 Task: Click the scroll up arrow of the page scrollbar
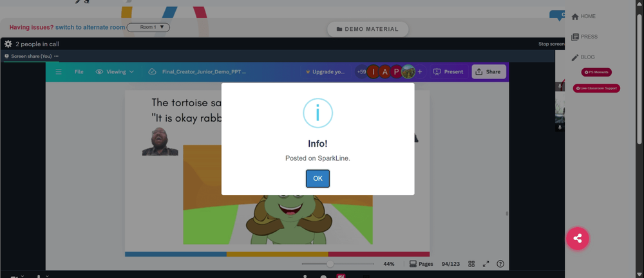[x=639, y=3]
